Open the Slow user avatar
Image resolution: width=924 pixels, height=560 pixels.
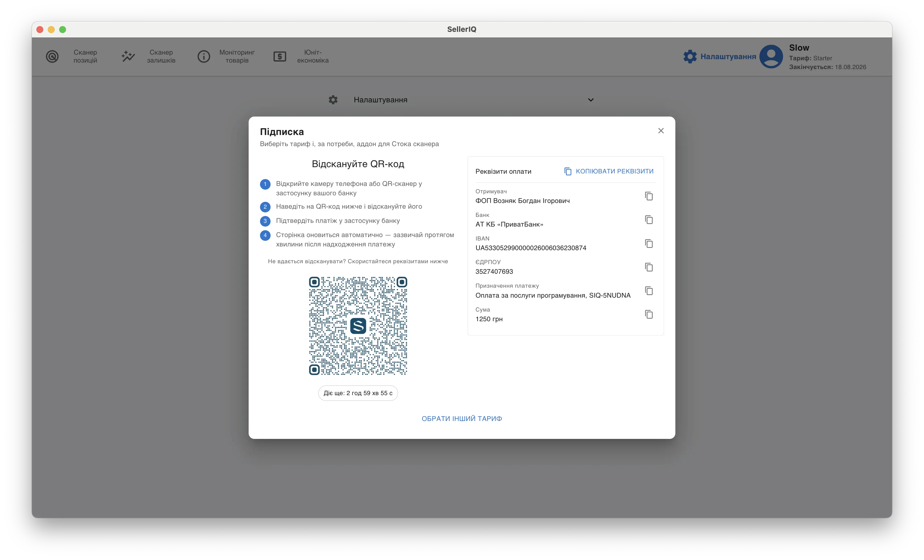(771, 57)
